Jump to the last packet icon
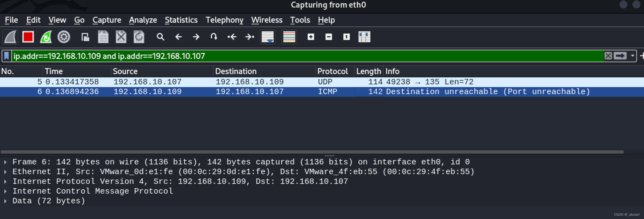The image size is (644, 219). point(250,37)
